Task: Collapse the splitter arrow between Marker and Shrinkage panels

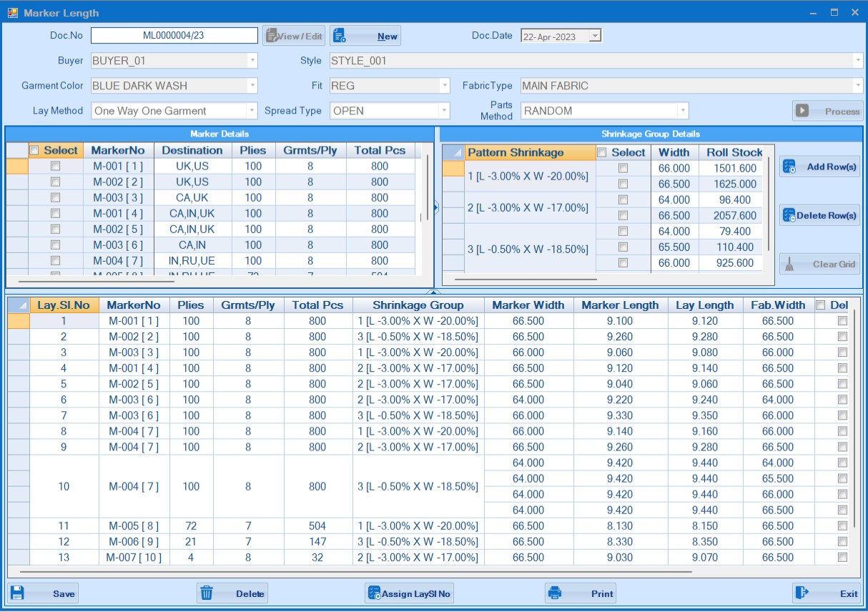Action: tap(436, 208)
